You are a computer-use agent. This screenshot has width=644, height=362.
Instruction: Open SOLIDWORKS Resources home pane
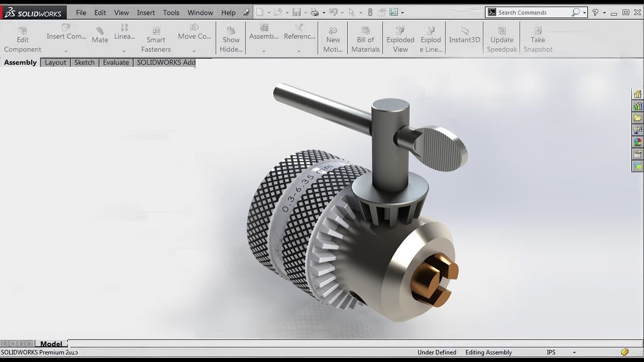coord(637,95)
